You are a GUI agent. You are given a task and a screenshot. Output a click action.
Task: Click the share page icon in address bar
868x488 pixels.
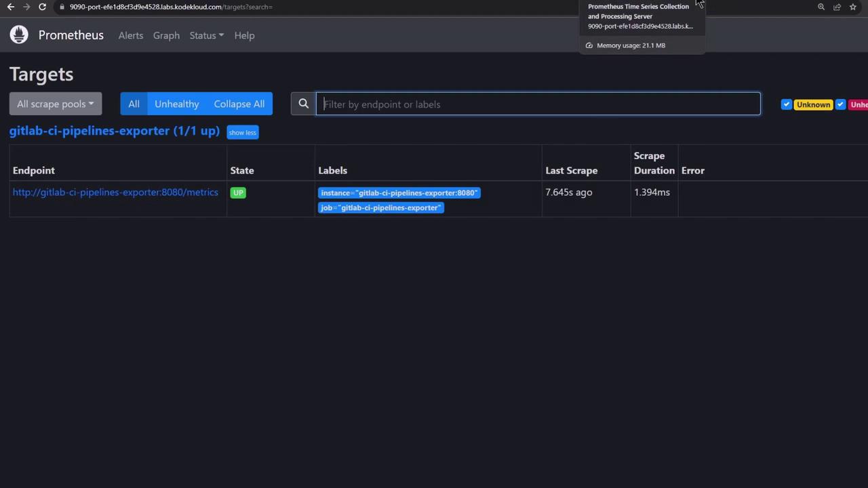click(837, 7)
